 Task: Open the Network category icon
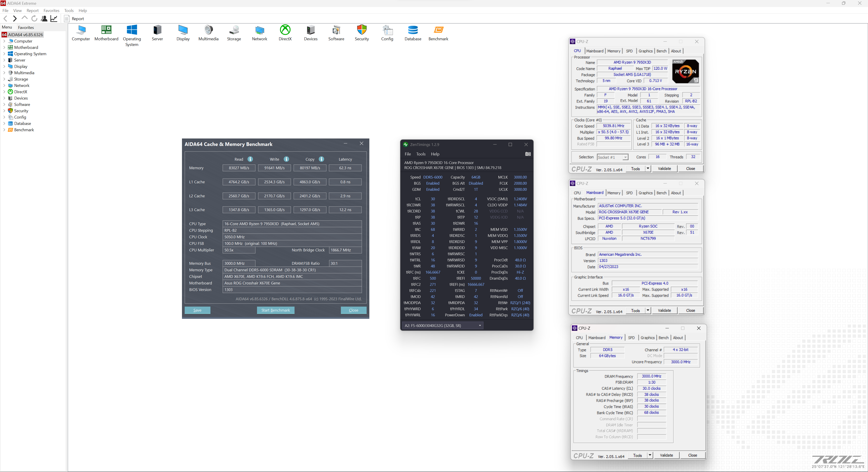pyautogui.click(x=259, y=33)
